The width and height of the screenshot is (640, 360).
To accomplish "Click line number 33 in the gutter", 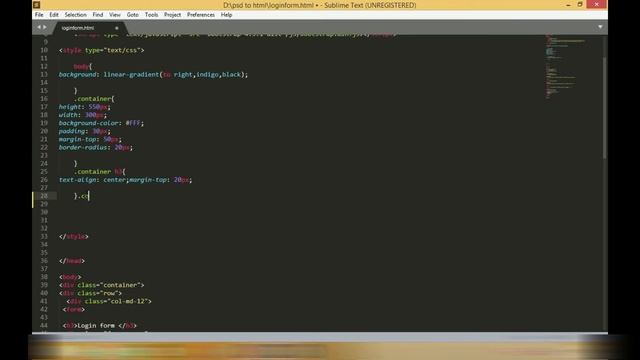I will [44, 236].
